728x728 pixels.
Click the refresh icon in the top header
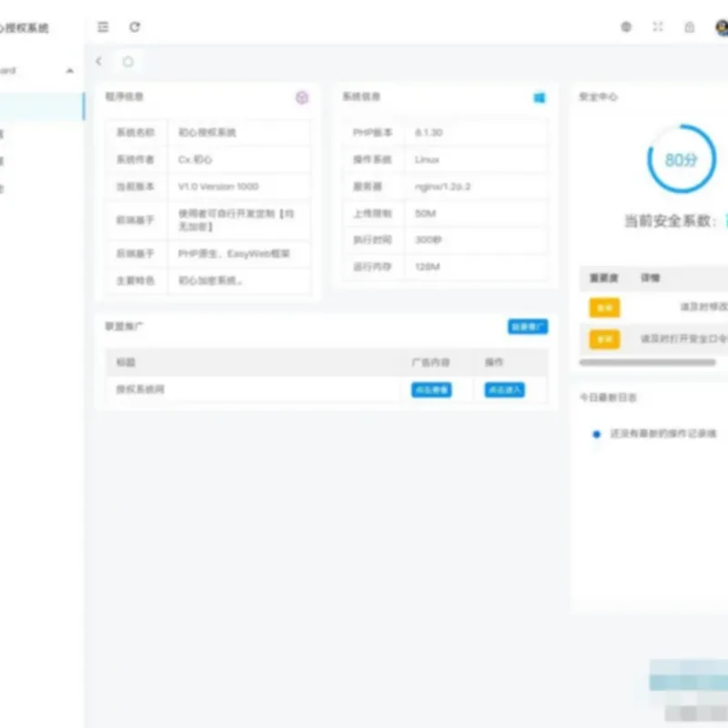pyautogui.click(x=135, y=27)
